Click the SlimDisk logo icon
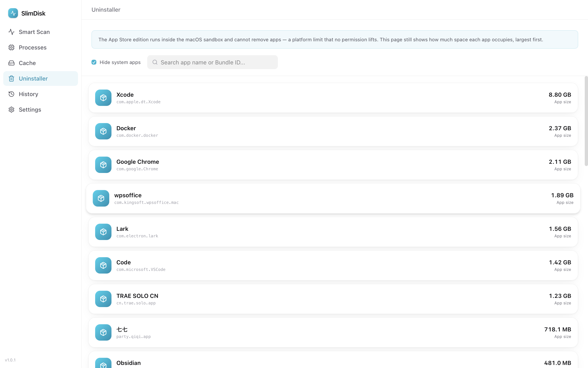Viewport: 588px width, 368px height. [13, 13]
